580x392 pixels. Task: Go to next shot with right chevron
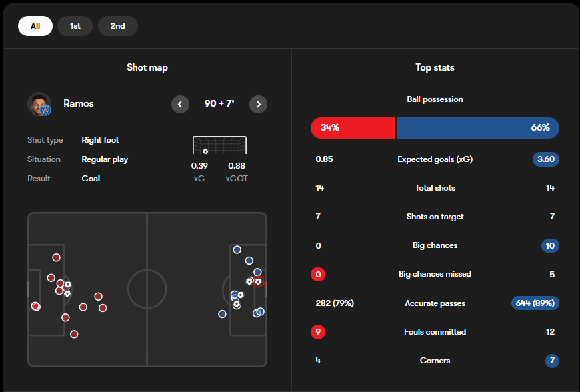point(258,104)
